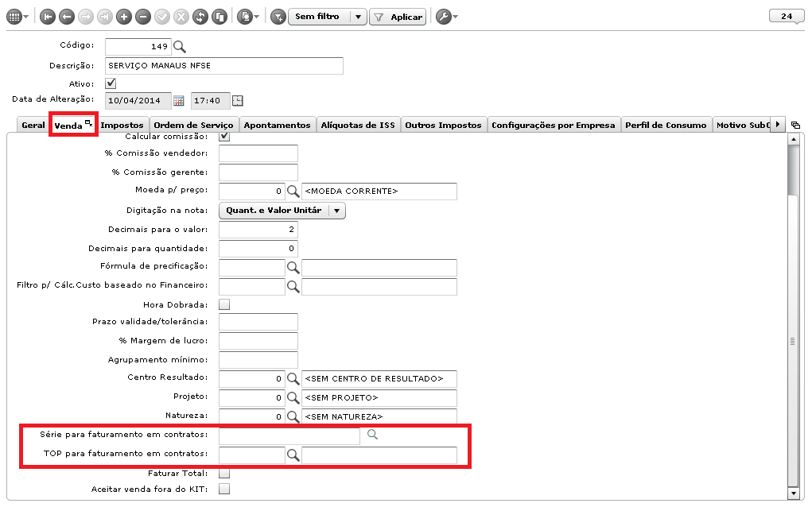
Task: Duplicate record with copy icon
Action: point(220,17)
